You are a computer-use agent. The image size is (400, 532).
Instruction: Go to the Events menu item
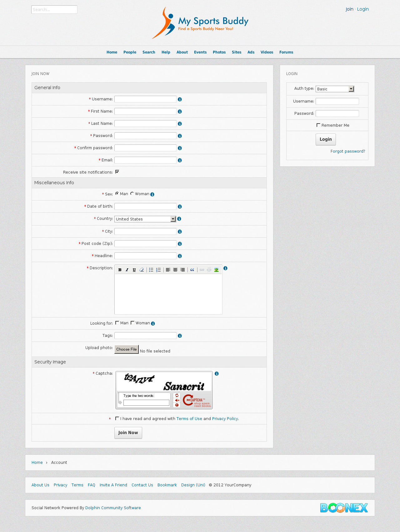coord(200,52)
